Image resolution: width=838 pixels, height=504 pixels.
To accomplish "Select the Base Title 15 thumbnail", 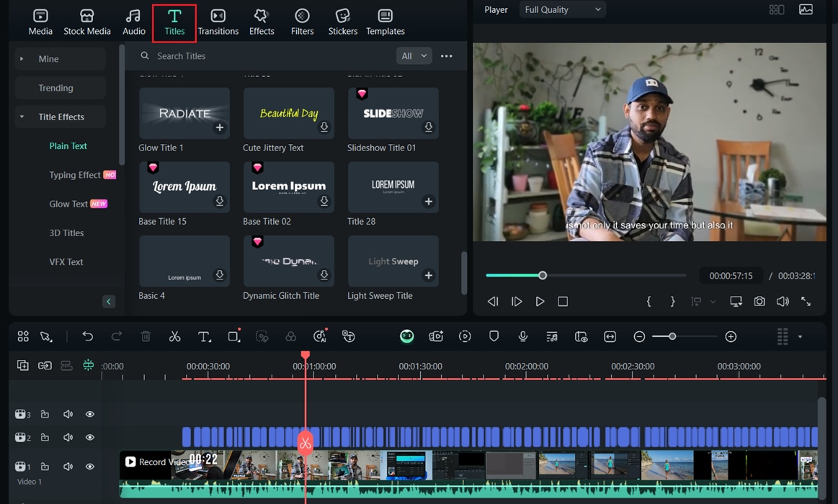I will (184, 187).
